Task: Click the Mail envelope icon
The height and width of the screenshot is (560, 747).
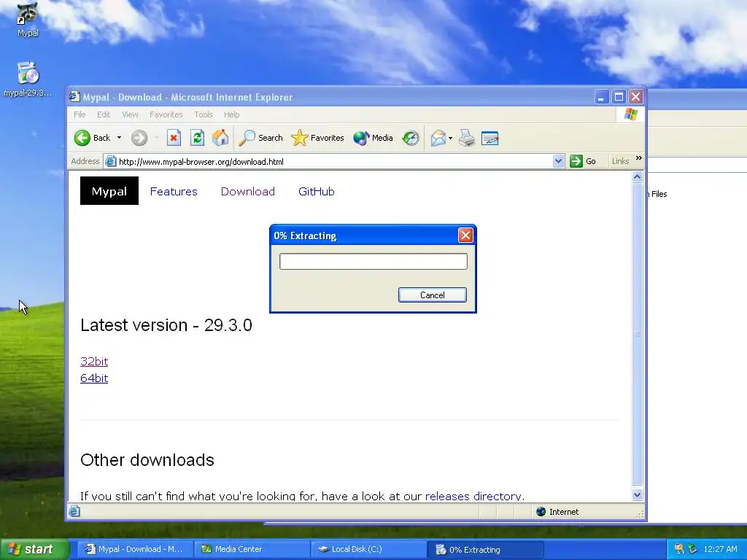Action: (x=438, y=138)
